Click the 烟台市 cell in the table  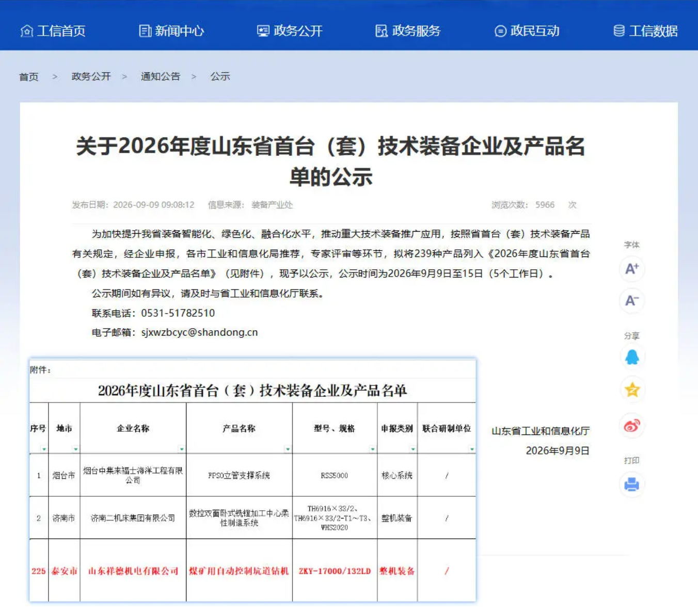64,475
